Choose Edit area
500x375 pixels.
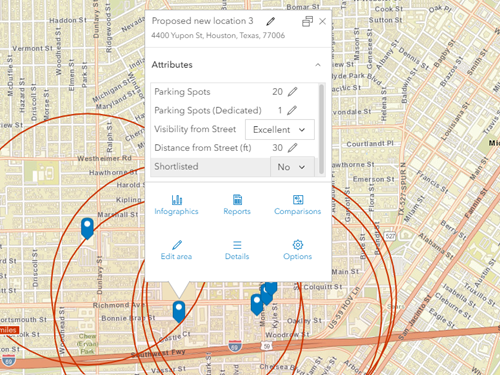pyautogui.click(x=176, y=250)
